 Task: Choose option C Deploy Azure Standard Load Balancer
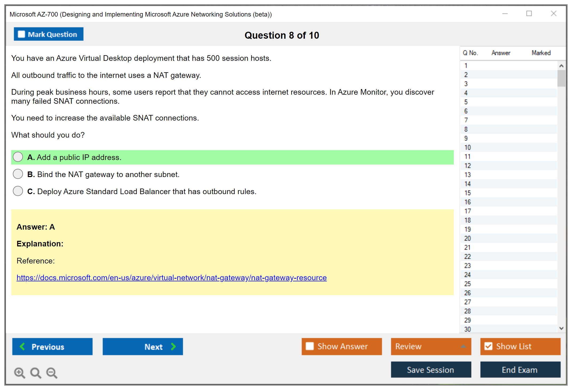tap(18, 191)
